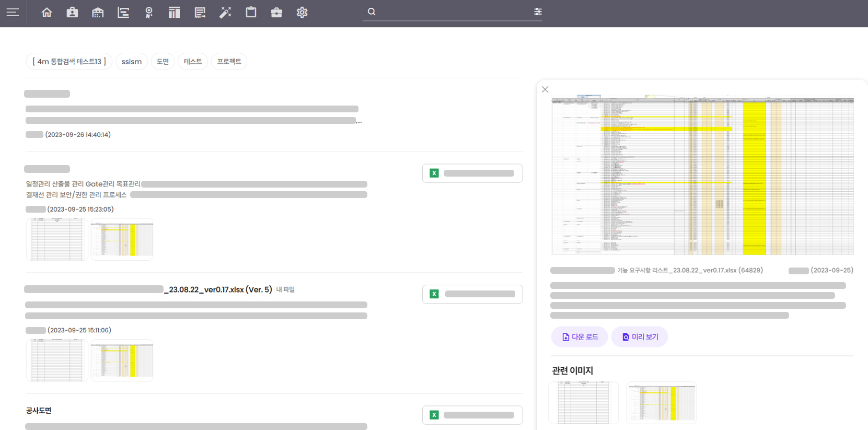Open the ID badge icon in toolbar
The width and height of the screenshot is (868, 430).
coord(72,12)
